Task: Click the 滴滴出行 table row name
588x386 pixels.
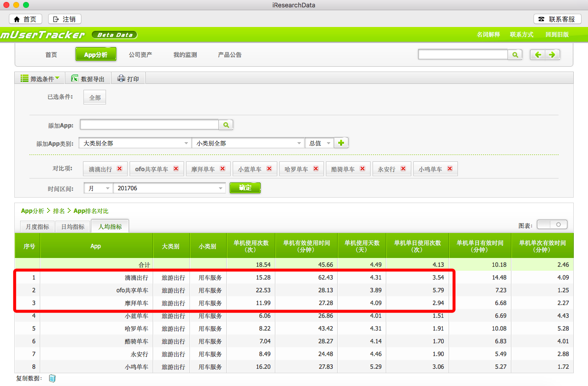Action: pos(136,278)
